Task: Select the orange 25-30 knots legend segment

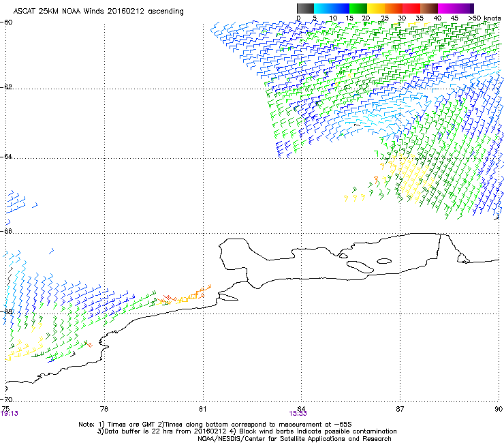Action: pos(394,8)
